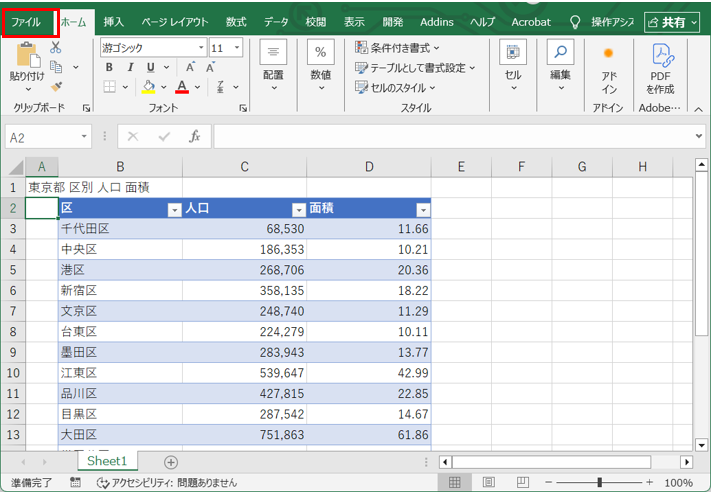Image resolution: width=711 pixels, height=492 pixels.
Task: Toggle Underline formatting
Action: (x=151, y=68)
